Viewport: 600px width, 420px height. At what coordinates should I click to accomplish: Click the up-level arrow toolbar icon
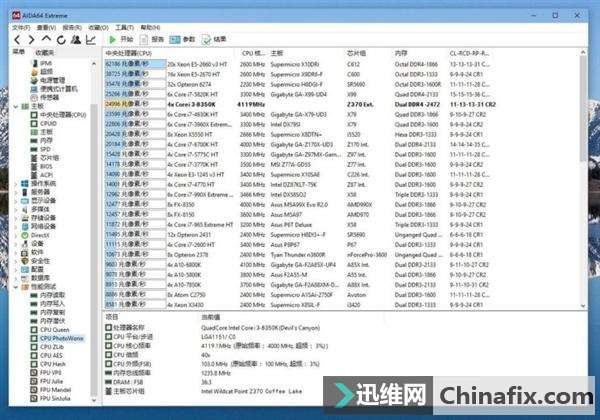click(x=46, y=39)
